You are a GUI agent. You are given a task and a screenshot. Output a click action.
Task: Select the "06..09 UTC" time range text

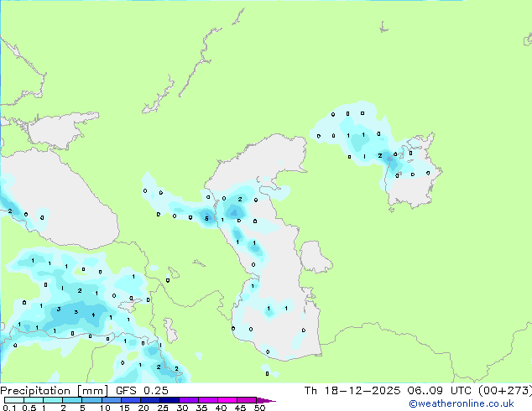coord(439,391)
